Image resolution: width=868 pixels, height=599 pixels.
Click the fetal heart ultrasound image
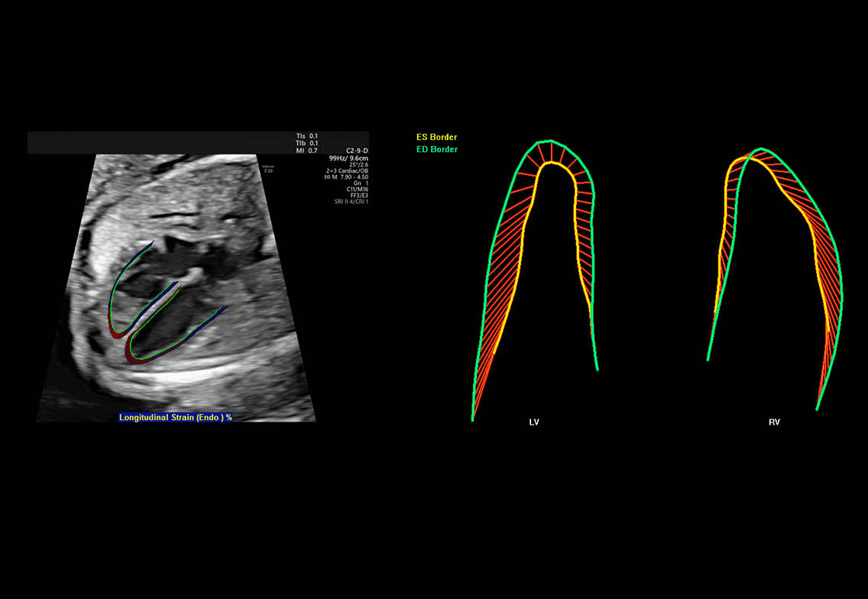pyautogui.click(x=176, y=288)
